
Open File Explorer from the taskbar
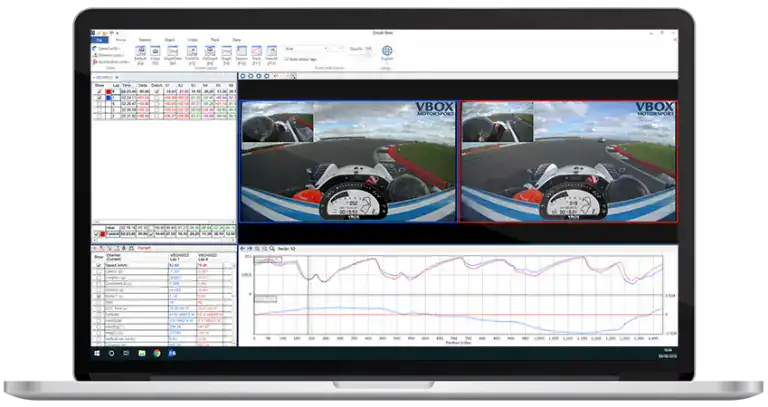142,353
